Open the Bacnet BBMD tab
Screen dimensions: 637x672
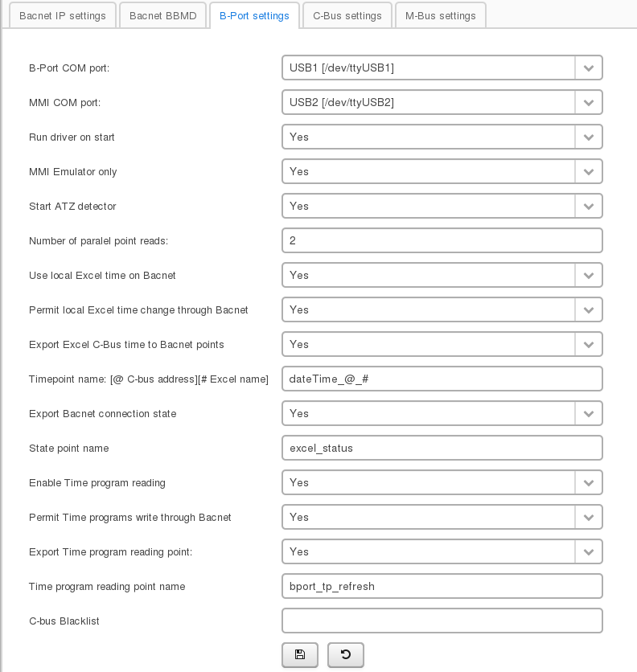click(162, 15)
